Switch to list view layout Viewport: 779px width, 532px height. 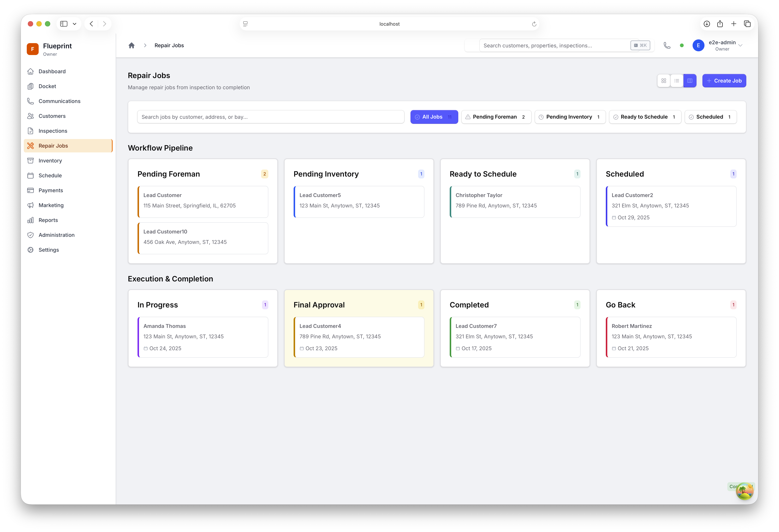676,81
